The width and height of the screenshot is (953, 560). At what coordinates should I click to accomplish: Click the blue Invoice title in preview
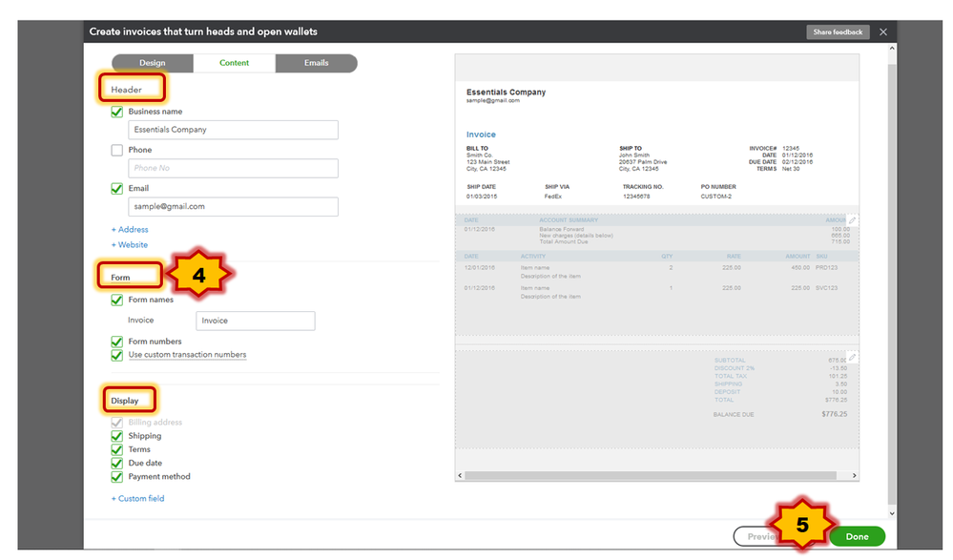[481, 135]
